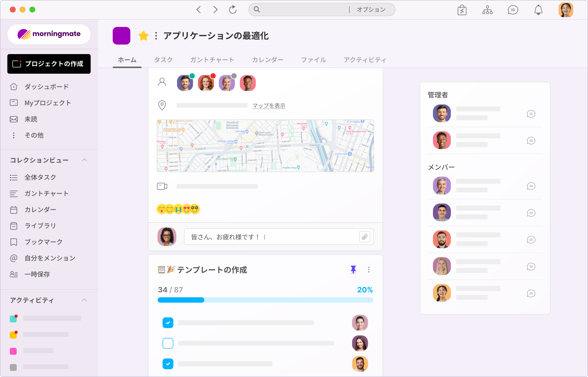588x377 pixels.
Task: Collapse the コレクションビュー section
Action: click(x=84, y=160)
